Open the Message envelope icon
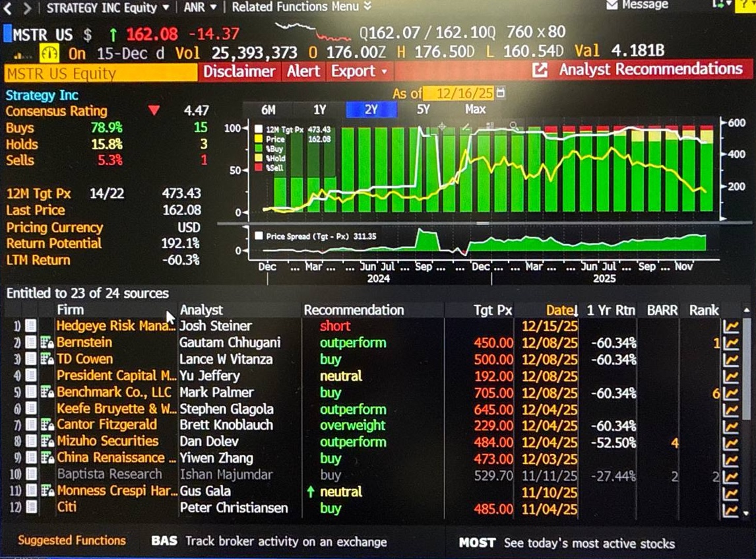Screen dimensions: 756x559 [x=612, y=5]
